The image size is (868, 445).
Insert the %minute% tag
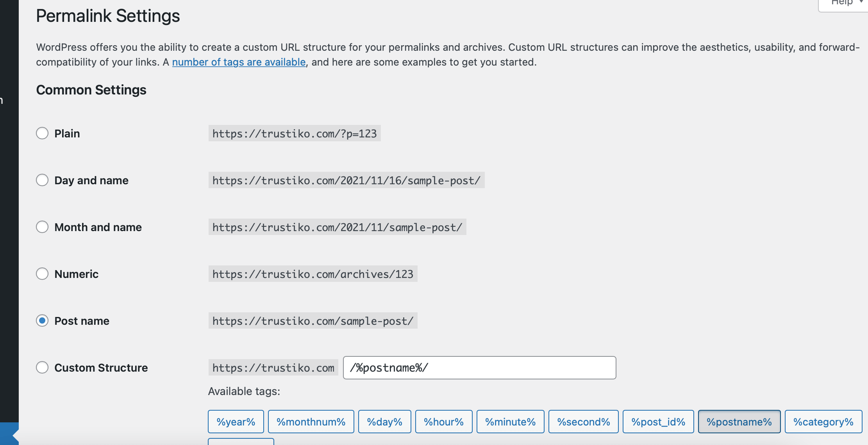pos(510,422)
